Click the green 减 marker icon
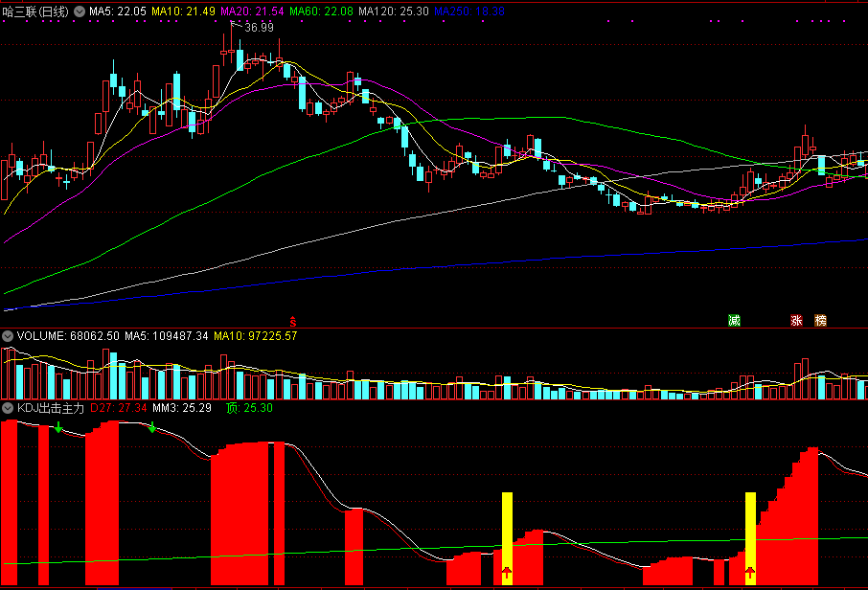The width and height of the screenshot is (868, 590). pyautogui.click(x=734, y=321)
